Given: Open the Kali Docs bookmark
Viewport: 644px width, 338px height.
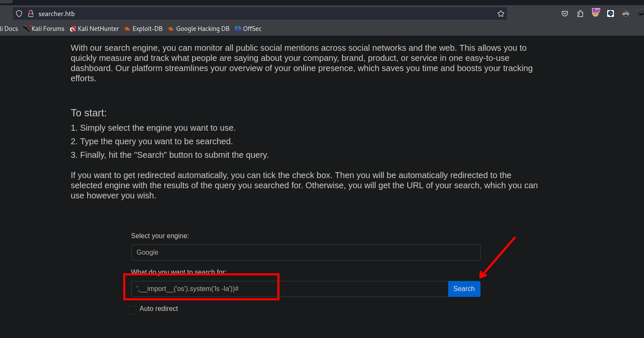Looking at the screenshot, I should [9, 29].
